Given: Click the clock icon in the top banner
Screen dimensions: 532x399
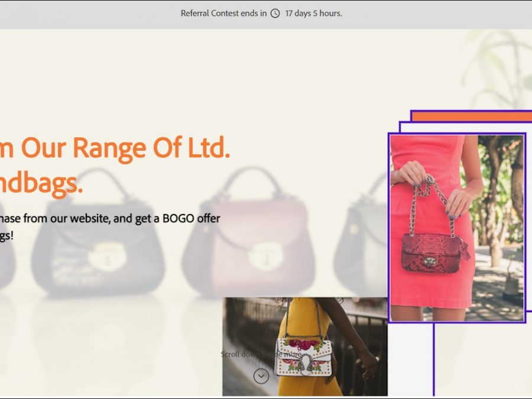Looking at the screenshot, I should (x=275, y=14).
